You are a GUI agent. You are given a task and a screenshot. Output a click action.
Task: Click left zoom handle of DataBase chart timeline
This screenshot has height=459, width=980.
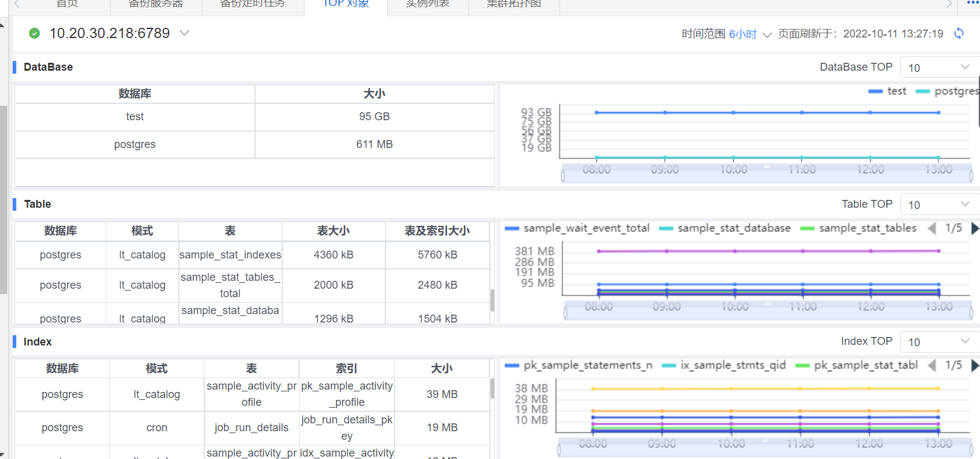[563, 176]
